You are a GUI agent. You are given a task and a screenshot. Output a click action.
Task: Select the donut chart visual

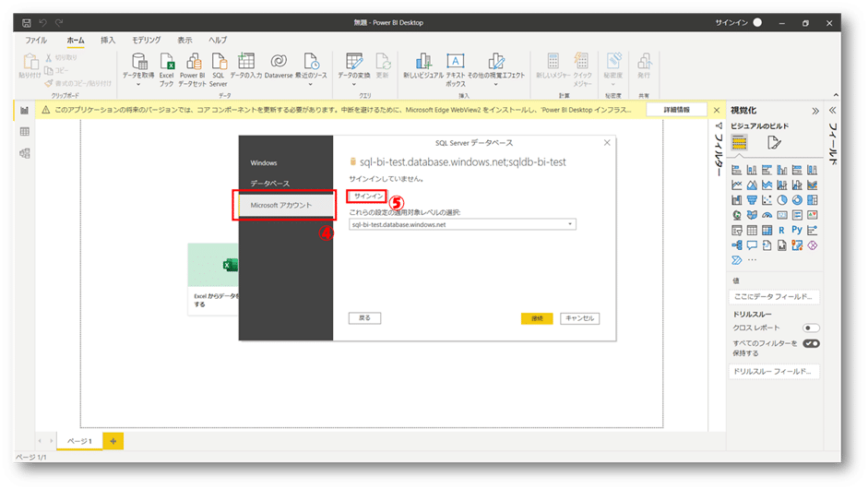point(797,200)
